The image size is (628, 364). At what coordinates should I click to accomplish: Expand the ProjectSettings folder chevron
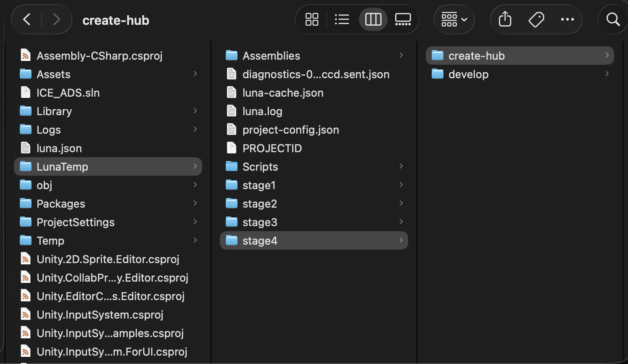click(x=195, y=222)
